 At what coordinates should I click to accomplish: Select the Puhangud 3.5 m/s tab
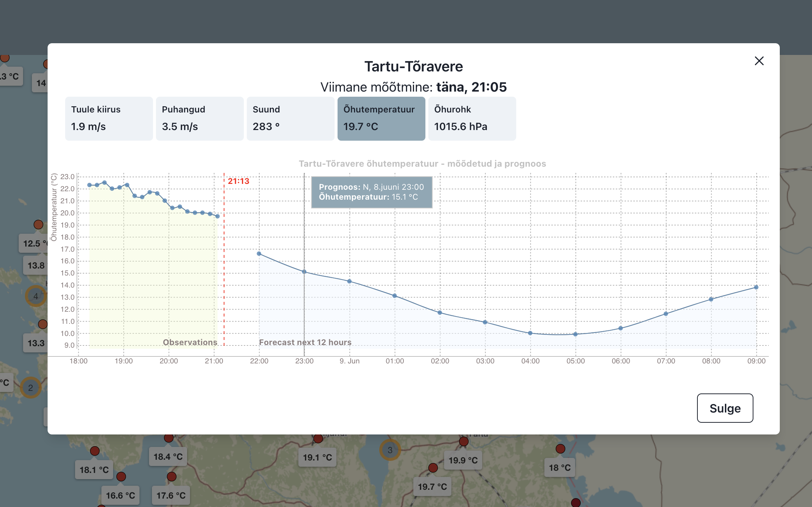tap(200, 118)
